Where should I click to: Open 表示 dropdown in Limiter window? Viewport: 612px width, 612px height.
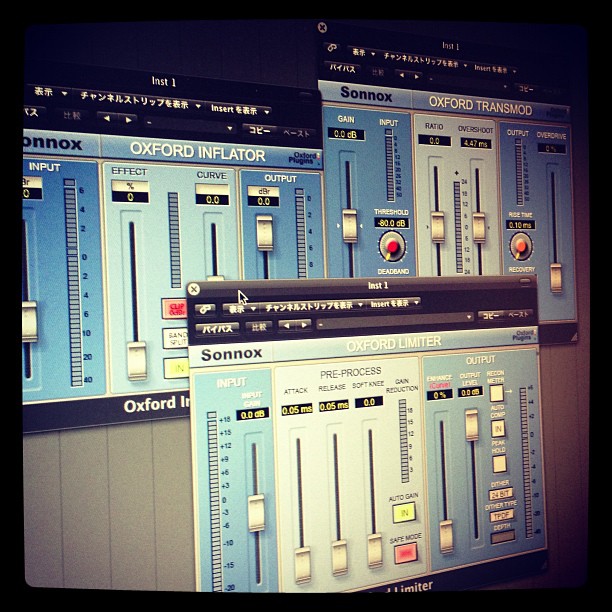240,309
